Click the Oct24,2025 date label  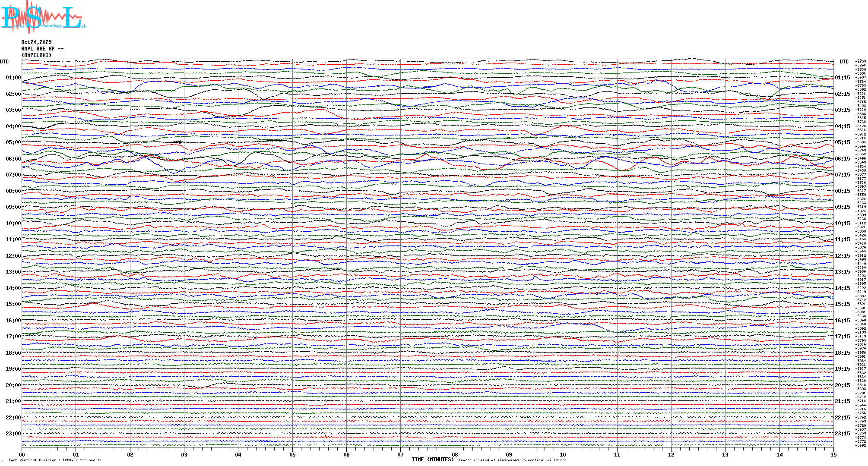pos(36,42)
